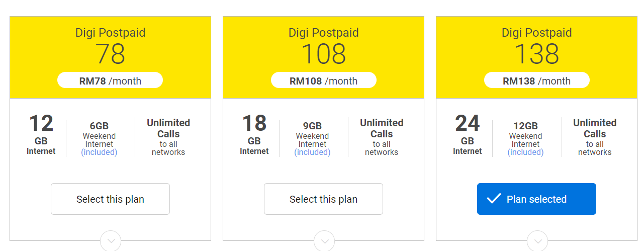Click the RM108 /month price pill

click(x=323, y=80)
